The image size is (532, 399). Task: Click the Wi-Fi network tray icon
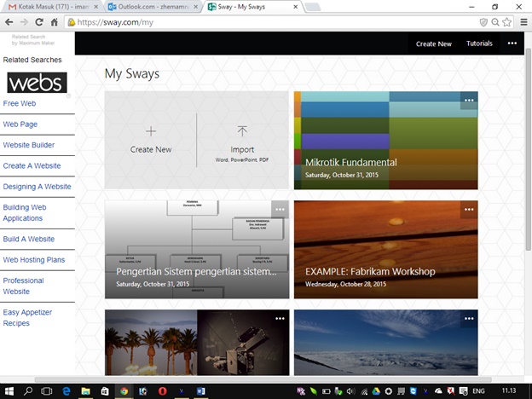point(364,391)
